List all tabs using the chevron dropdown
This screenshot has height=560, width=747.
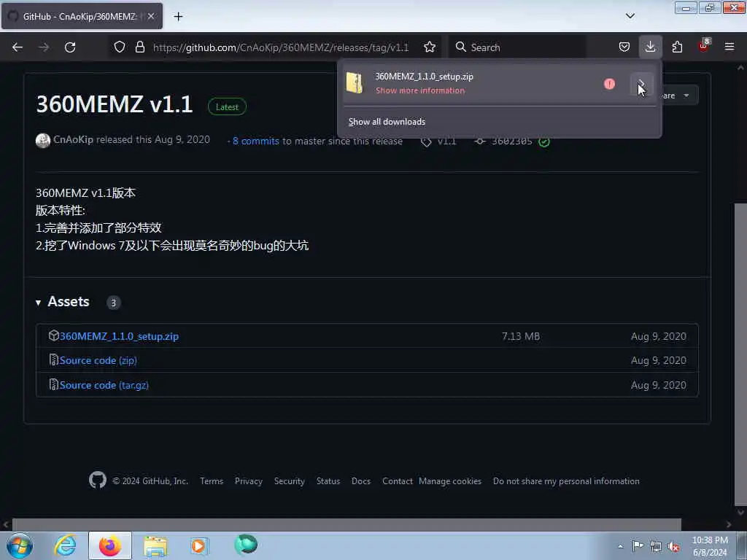630,16
